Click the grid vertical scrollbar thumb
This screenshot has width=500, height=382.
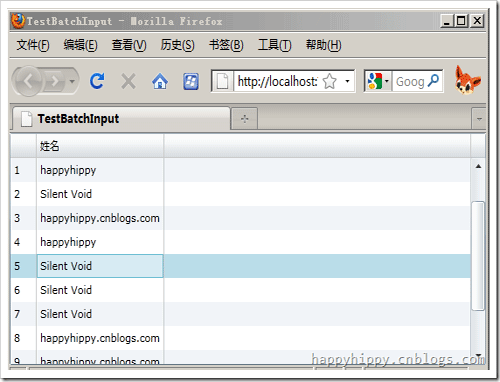(x=478, y=256)
